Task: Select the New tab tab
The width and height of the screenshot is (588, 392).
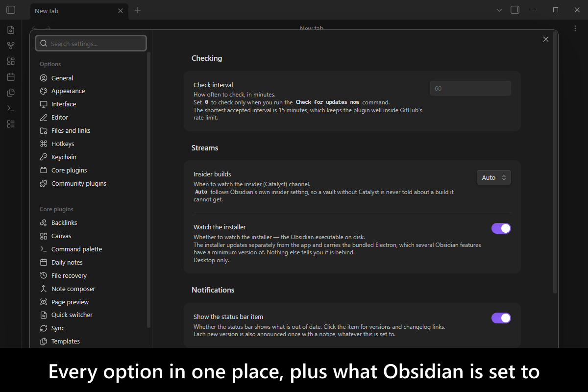Action: click(79, 11)
